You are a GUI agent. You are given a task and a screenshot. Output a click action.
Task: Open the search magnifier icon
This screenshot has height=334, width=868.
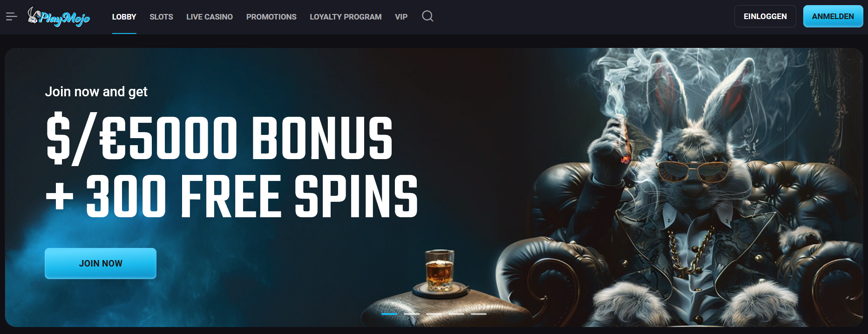pyautogui.click(x=427, y=16)
